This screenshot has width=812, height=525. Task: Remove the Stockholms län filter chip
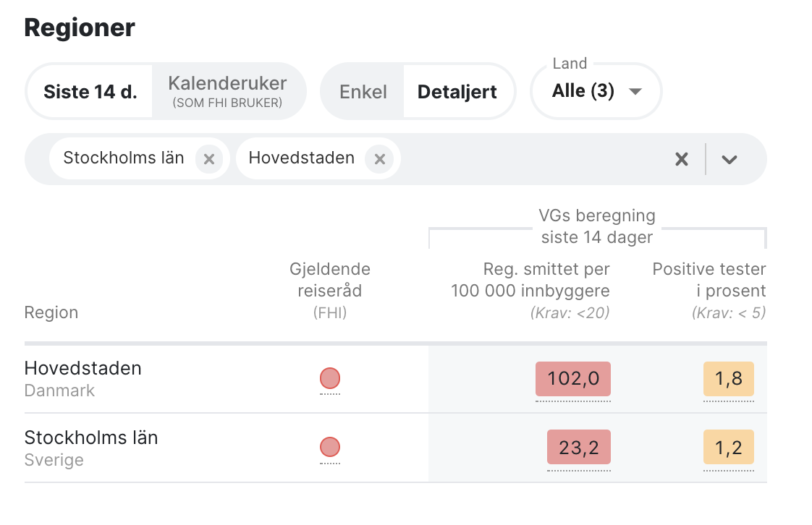209,159
